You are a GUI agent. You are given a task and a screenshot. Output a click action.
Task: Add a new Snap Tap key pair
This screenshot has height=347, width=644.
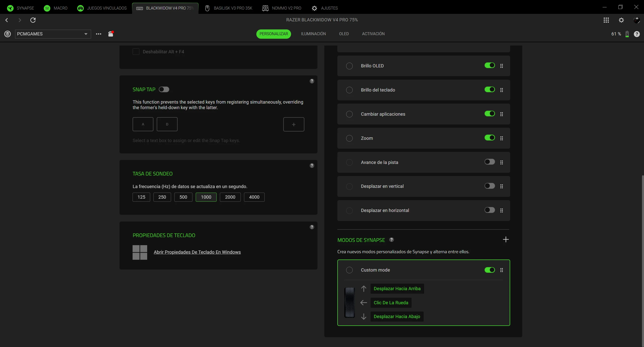(294, 124)
